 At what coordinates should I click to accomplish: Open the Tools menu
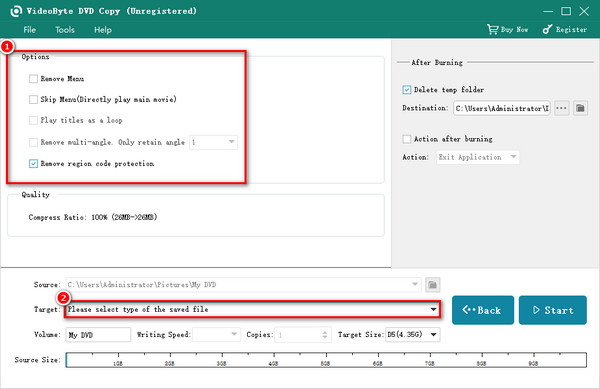pyautogui.click(x=65, y=30)
